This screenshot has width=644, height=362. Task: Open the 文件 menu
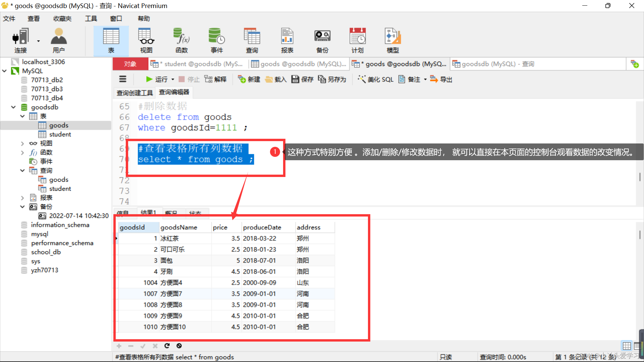[9, 18]
